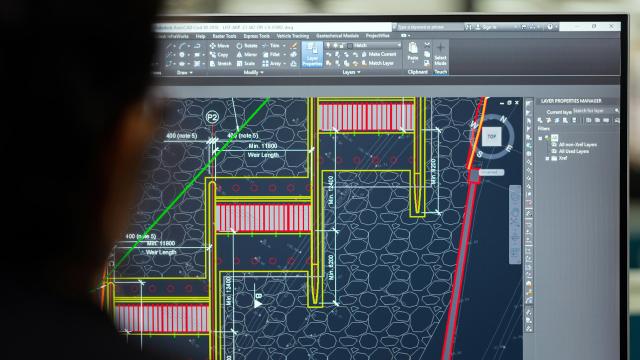Click the hatch layer color swatch
This screenshot has width=640, height=360.
(349, 46)
